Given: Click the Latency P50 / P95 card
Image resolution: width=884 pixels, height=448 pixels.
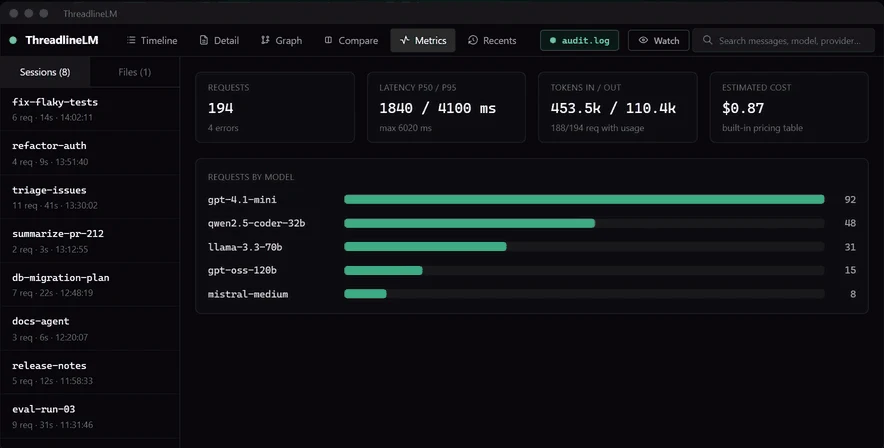Looking at the screenshot, I should tap(447, 107).
